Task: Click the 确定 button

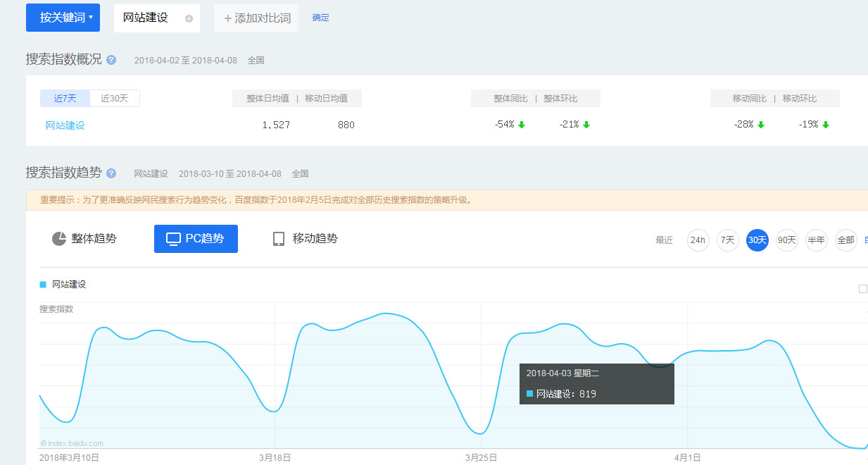Action: [320, 18]
